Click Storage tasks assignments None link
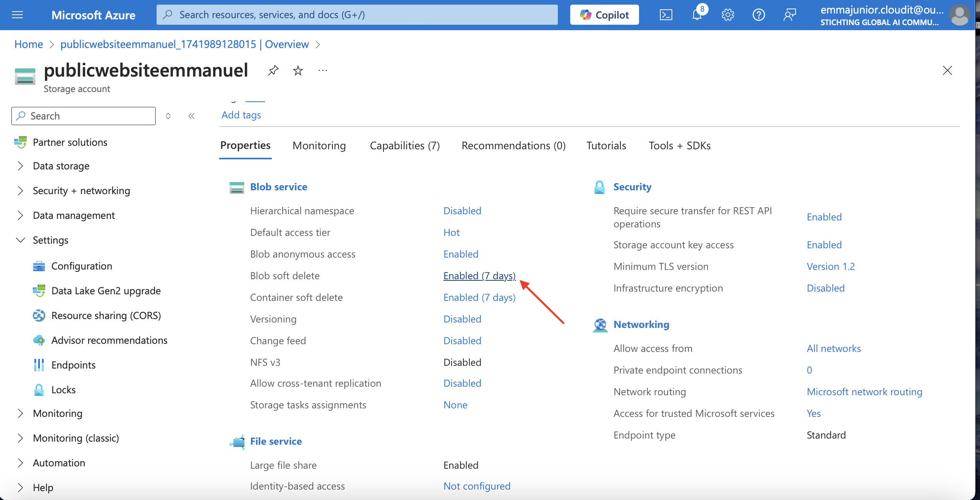 coord(455,405)
